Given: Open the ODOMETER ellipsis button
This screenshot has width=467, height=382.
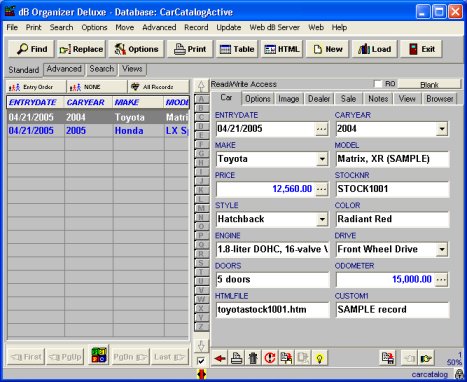Looking at the screenshot, I should tap(442, 279).
